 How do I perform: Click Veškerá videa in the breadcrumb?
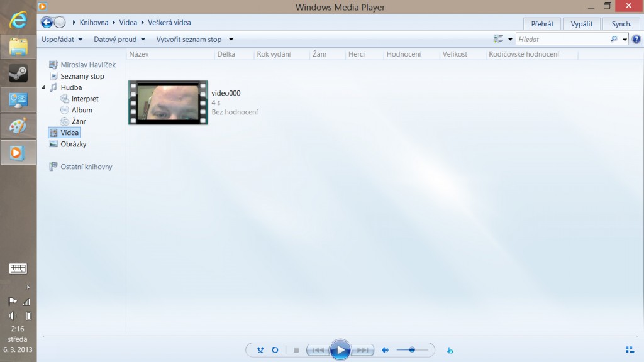click(169, 23)
